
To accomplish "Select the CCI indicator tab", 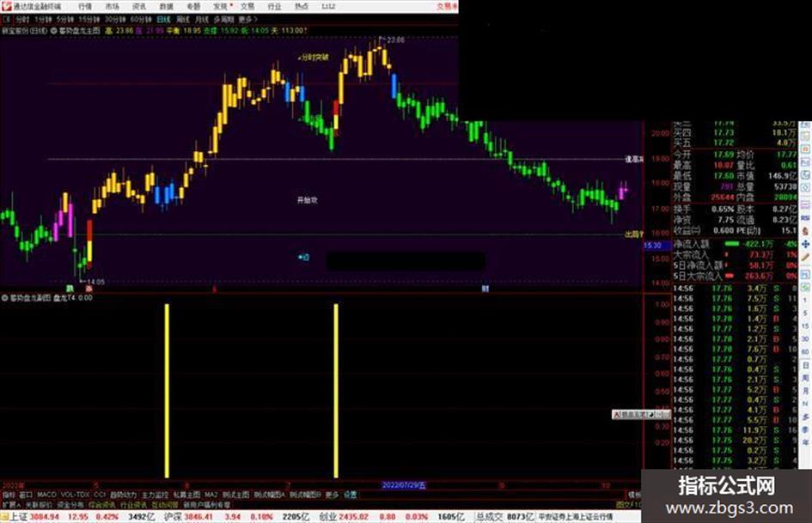I will pos(100,495).
